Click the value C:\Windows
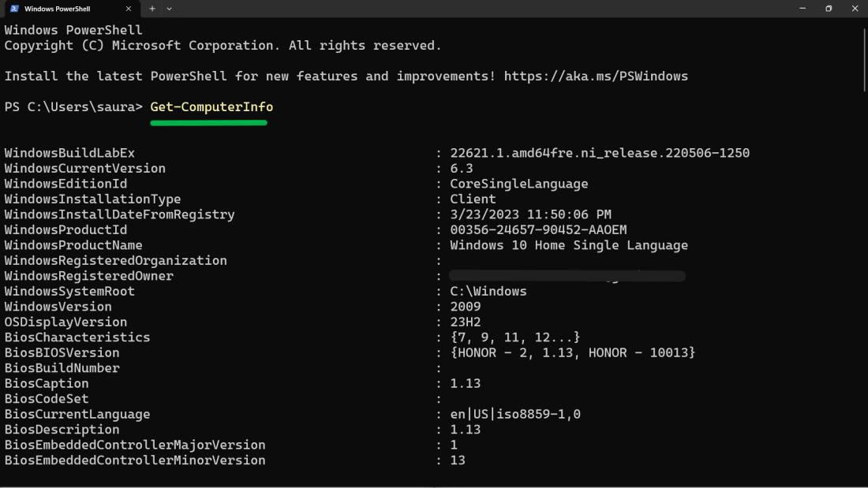The width and height of the screenshot is (868, 488). [488, 292]
